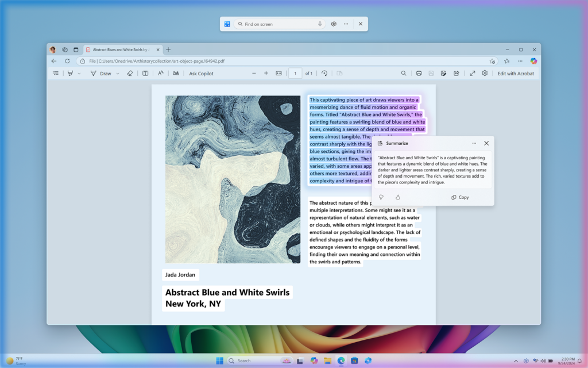Give a thumbs up to the summary
Viewport: 588px width, 368px height.
396,197
